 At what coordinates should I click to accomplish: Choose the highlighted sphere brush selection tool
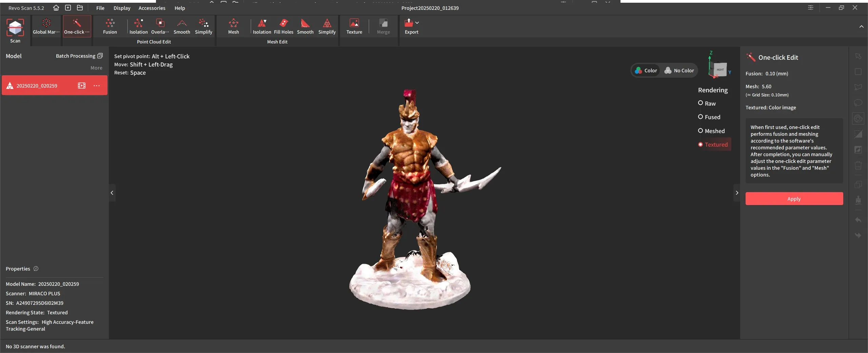(x=858, y=118)
